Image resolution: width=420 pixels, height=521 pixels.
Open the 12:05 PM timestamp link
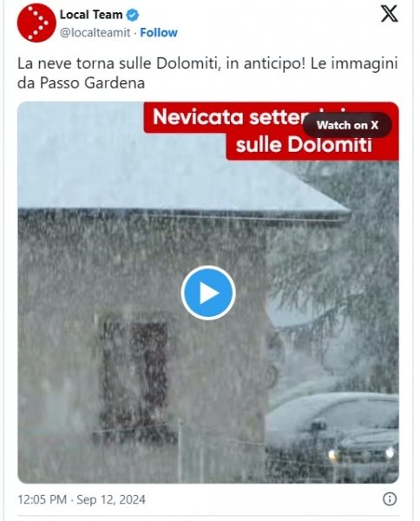pyautogui.click(x=43, y=499)
